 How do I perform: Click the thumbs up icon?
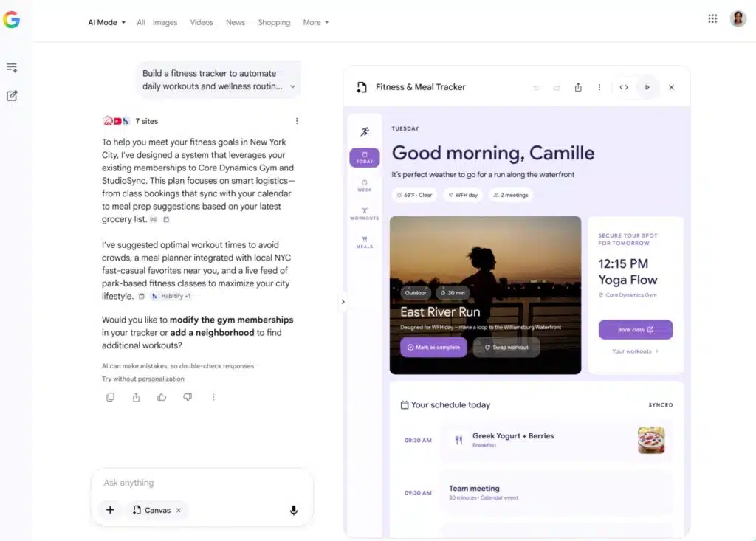click(x=162, y=397)
